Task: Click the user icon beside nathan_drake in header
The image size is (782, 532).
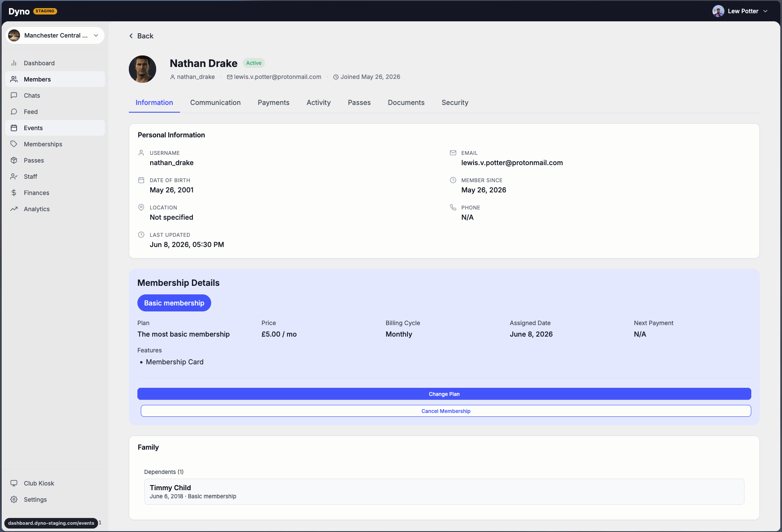Action: tap(172, 77)
